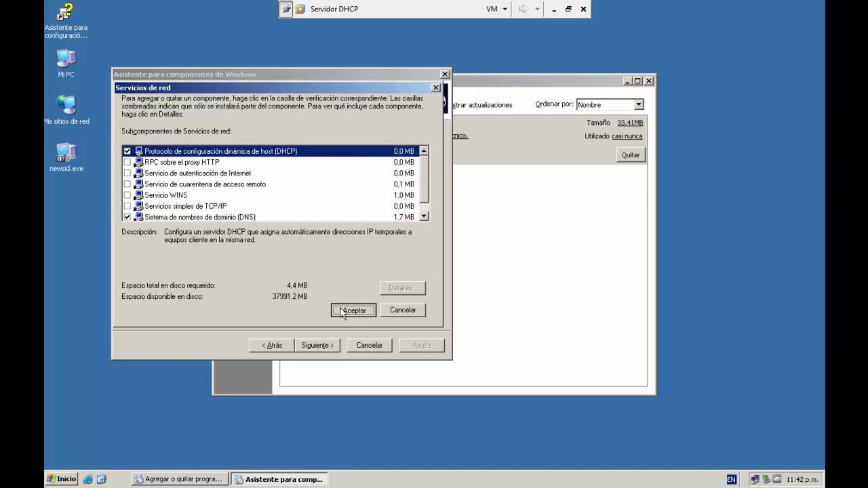Click the pin icon in VM toolbar
Image resolution: width=868 pixels, height=488 pixels.
pyautogui.click(x=286, y=9)
